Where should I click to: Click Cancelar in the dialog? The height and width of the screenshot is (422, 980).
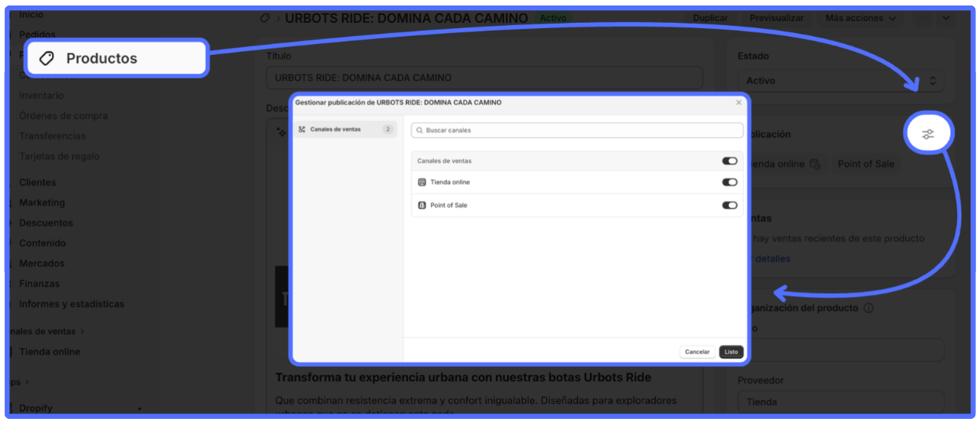click(x=697, y=352)
